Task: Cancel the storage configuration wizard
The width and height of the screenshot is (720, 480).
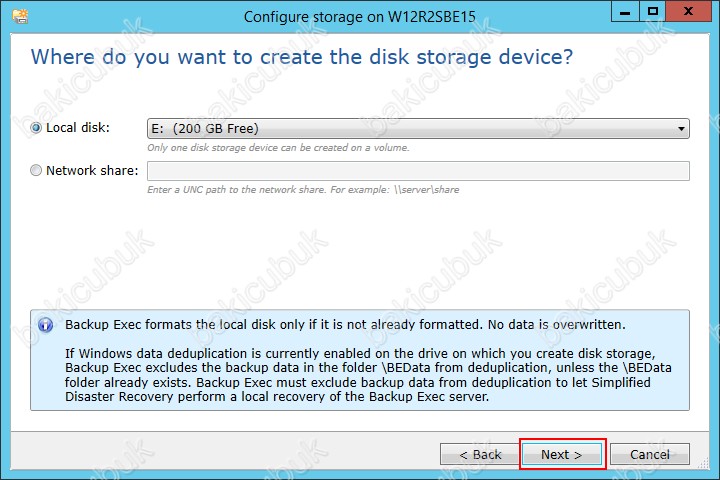Action: click(650, 455)
